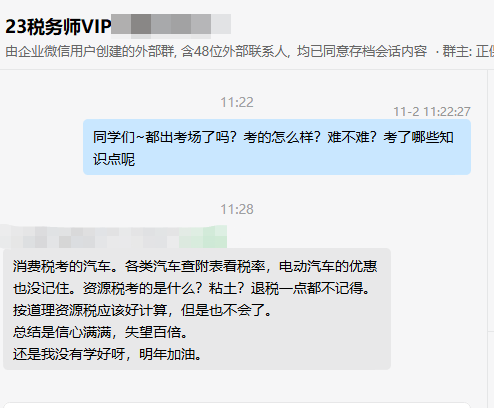Image resolution: width=494 pixels, height=408 pixels.
Task: Click the line 也没记住。资源税考的是什么
Action: (x=191, y=288)
